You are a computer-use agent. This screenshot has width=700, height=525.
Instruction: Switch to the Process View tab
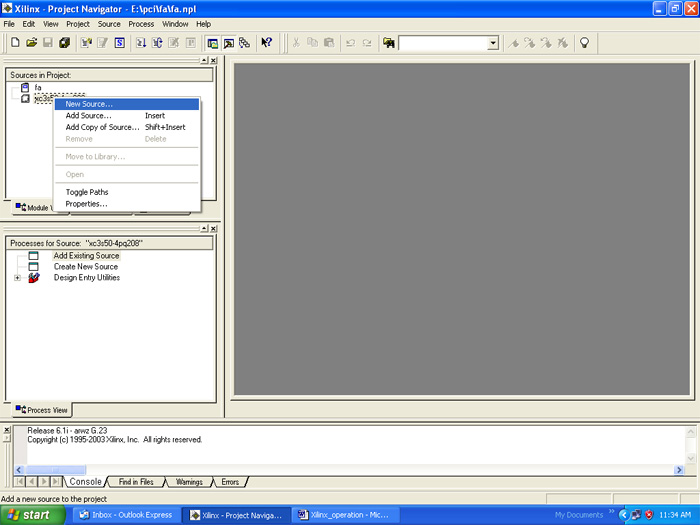42,410
